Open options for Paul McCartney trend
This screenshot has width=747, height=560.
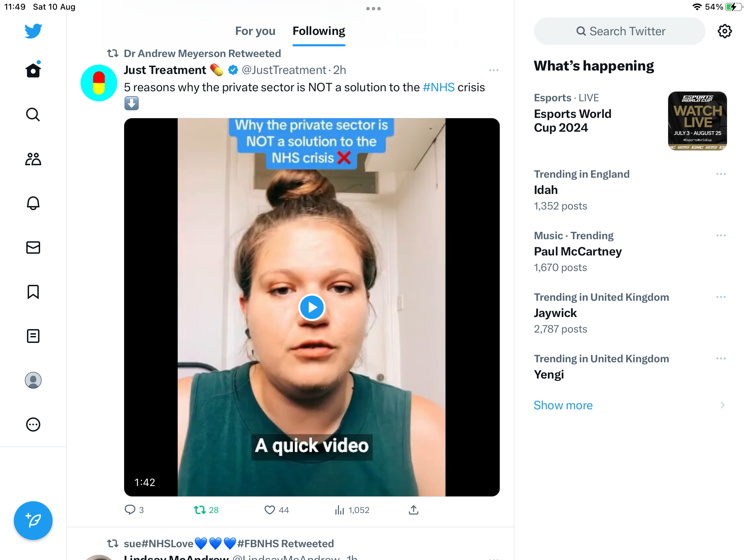[721, 235]
